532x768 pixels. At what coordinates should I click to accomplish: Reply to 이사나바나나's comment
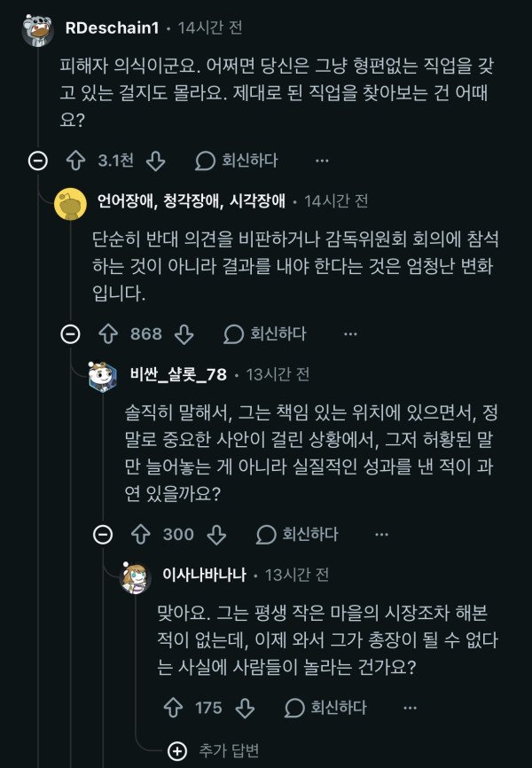(325, 707)
